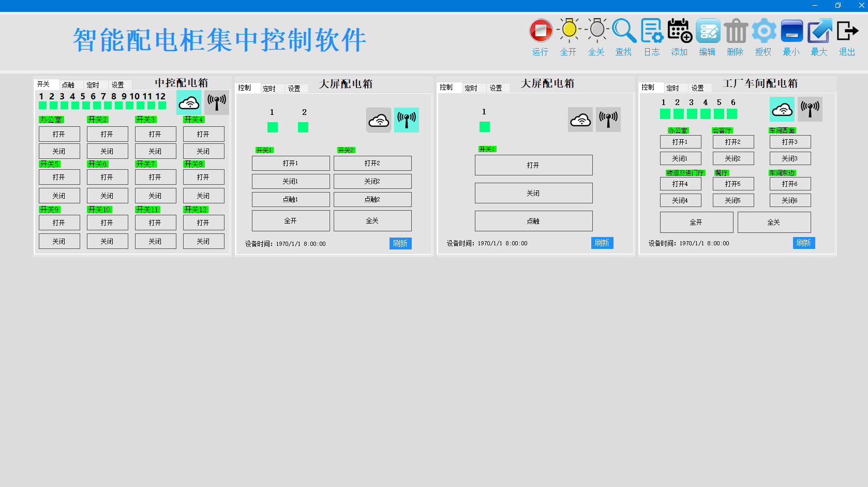Open the 查找 search magnifier icon
This screenshot has width=868, height=487.
tap(624, 31)
